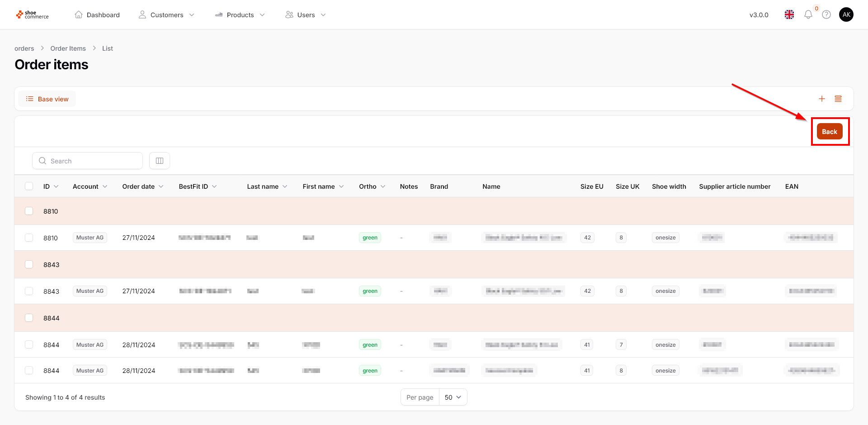Tick the 8843 group row checkbox
This screenshot has width=868, height=425.
29,264
